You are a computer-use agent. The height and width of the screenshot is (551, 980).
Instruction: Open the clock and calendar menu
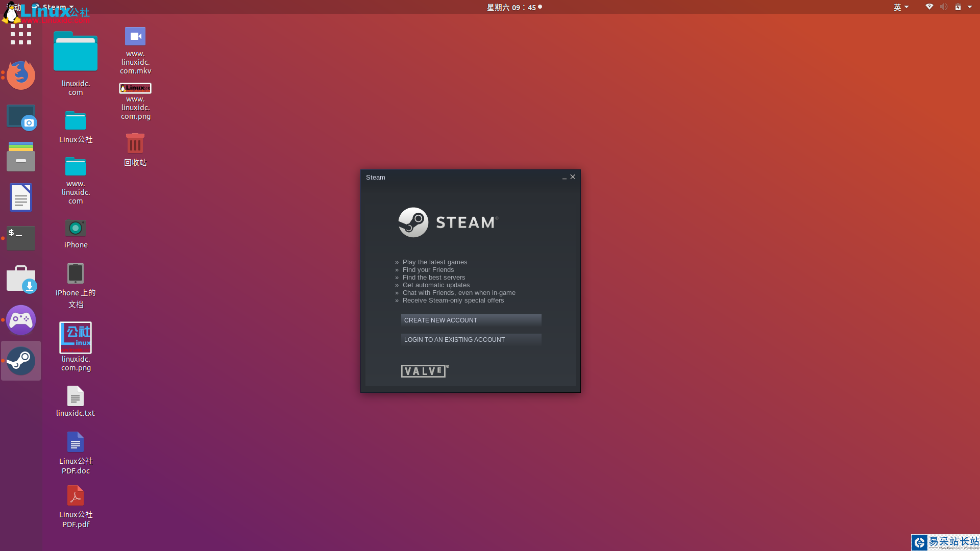[x=511, y=7]
